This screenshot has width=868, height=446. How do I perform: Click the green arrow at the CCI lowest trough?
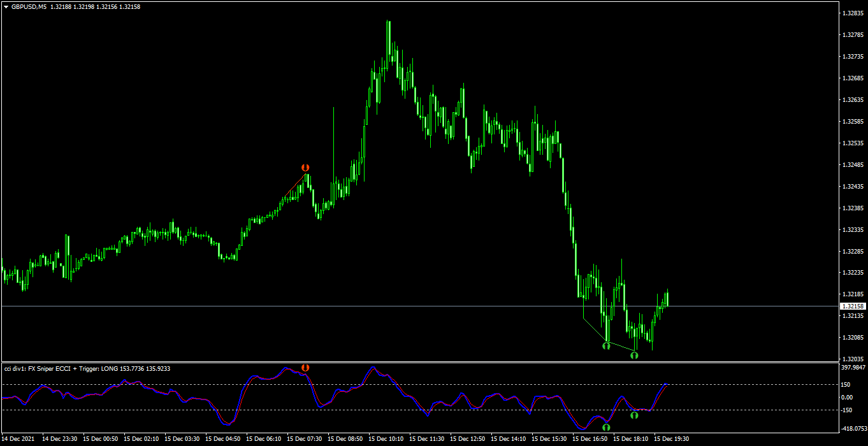click(606, 427)
